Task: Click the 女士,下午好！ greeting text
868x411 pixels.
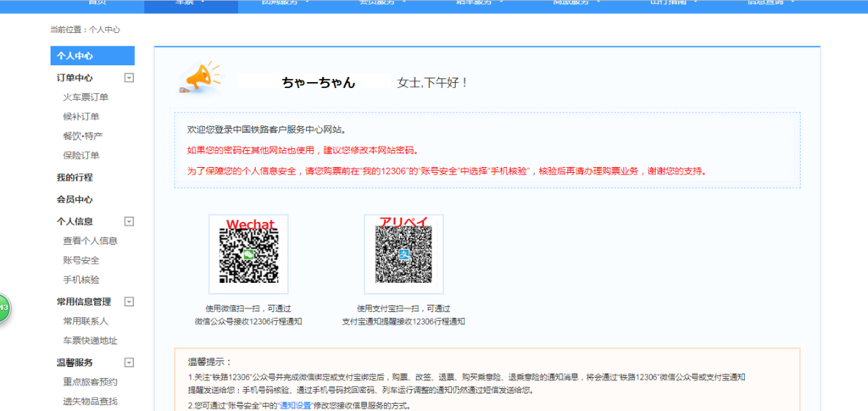Action: 433,83
